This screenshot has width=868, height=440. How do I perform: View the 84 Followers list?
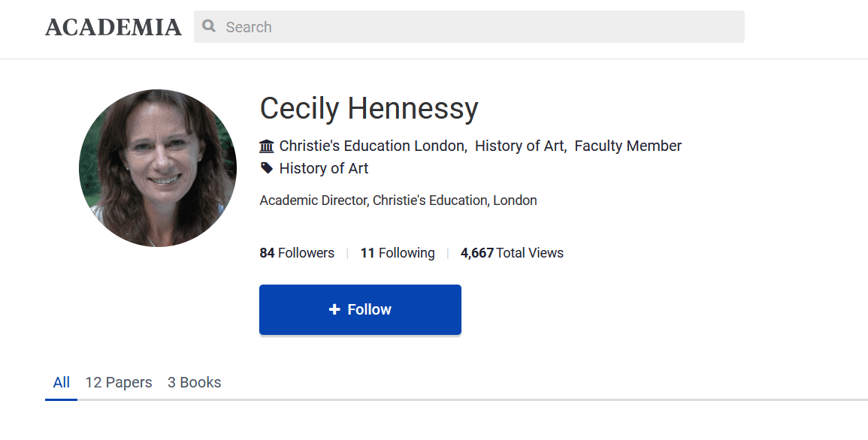pos(297,253)
